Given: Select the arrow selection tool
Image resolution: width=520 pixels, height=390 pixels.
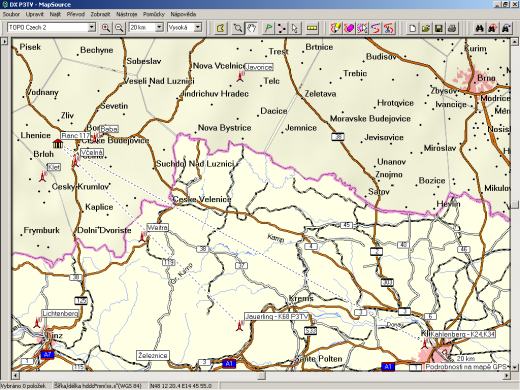Looking at the screenshot, I should point(295,28).
